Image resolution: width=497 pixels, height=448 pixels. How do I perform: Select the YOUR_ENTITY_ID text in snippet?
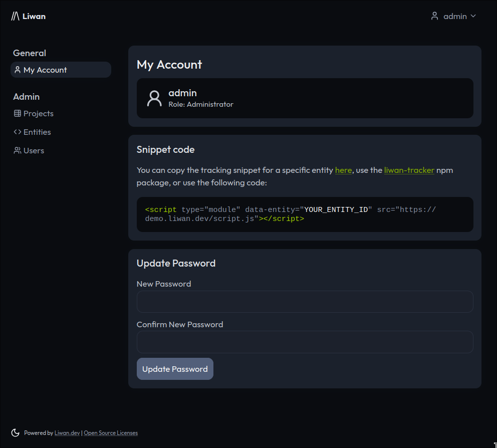[336, 210]
